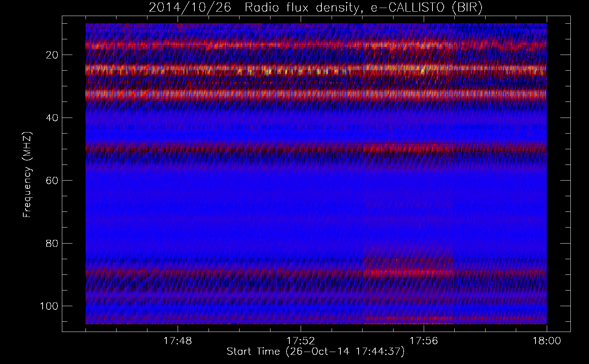Click the '17:52' time tick label
Screen dimensions: 589x364
301,341
